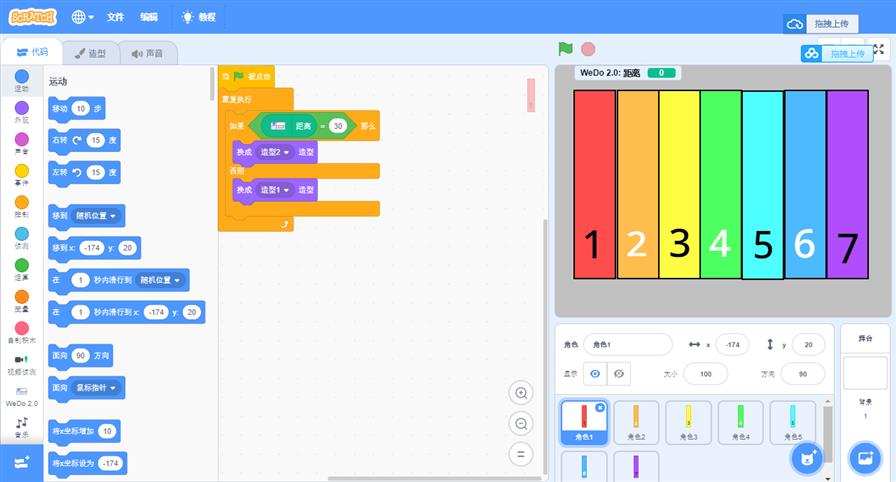
Task: Open the add extension button
Action: [22, 459]
